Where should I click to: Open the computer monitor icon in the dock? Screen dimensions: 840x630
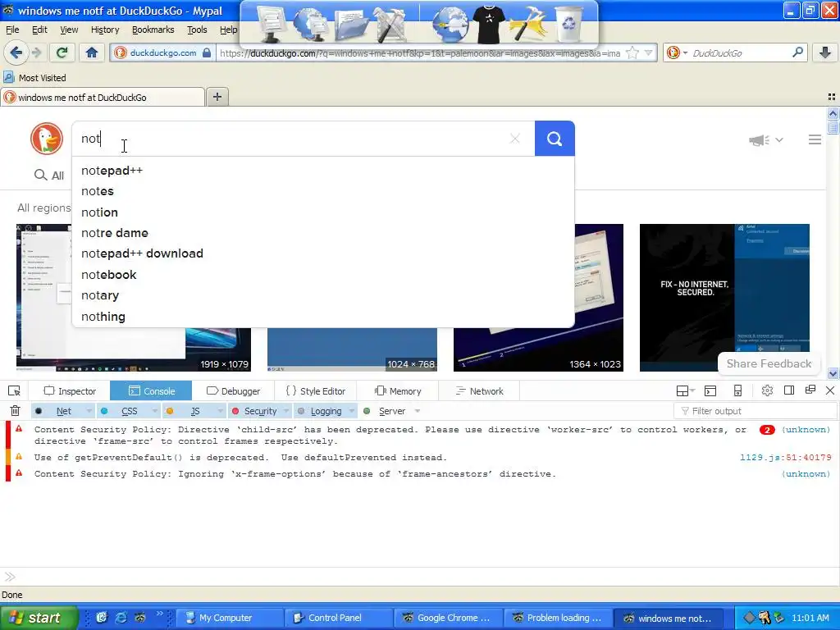(272, 24)
